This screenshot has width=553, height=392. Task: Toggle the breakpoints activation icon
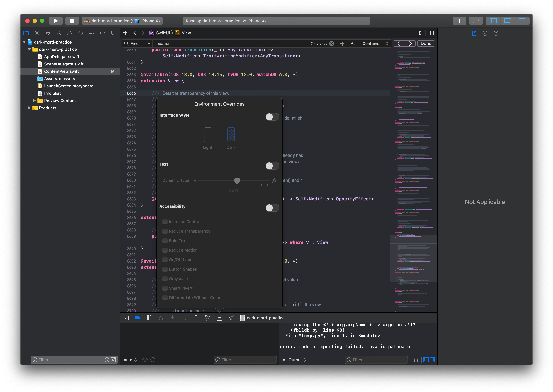(137, 318)
